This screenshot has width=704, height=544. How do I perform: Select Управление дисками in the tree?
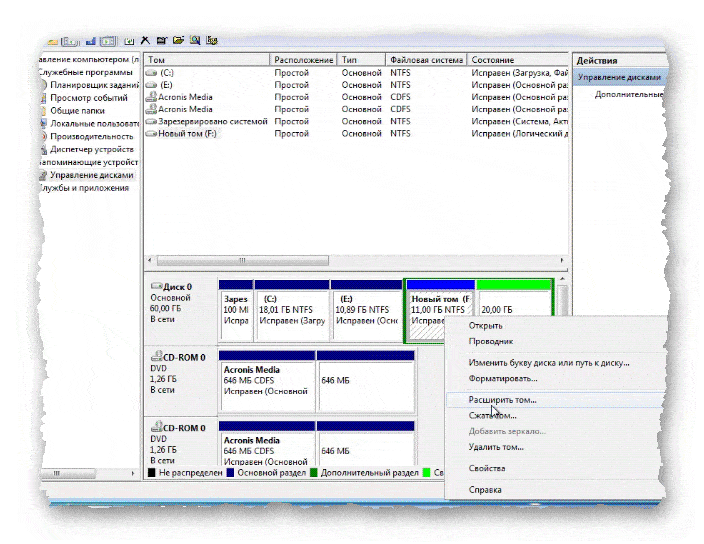click(92, 175)
